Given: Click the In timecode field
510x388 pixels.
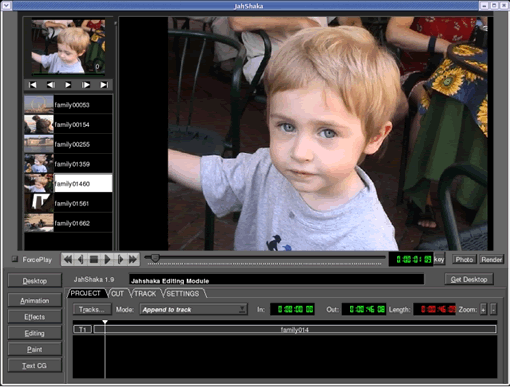Looking at the screenshot, I should click(x=292, y=309).
